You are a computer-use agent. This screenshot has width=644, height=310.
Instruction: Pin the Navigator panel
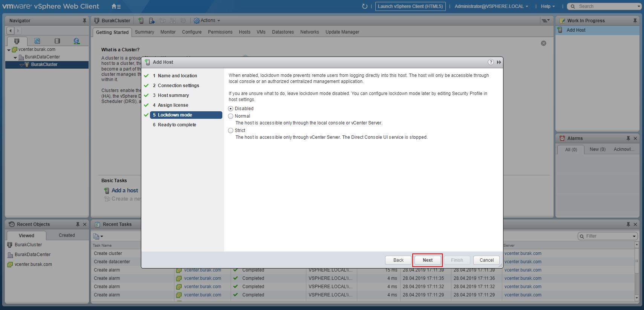click(84, 21)
